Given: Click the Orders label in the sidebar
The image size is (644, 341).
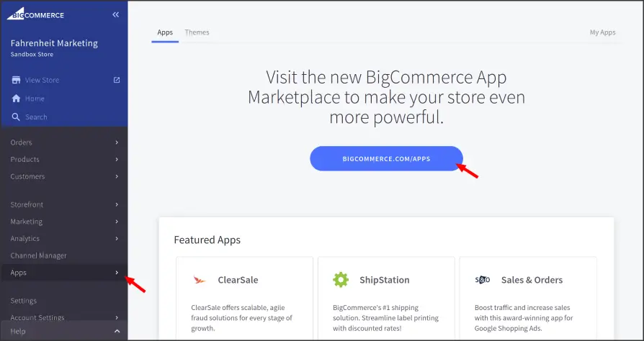Looking at the screenshot, I should point(21,142).
